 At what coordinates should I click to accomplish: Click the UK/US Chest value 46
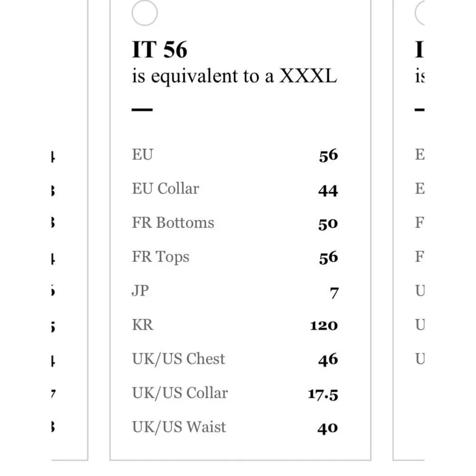coord(328,360)
